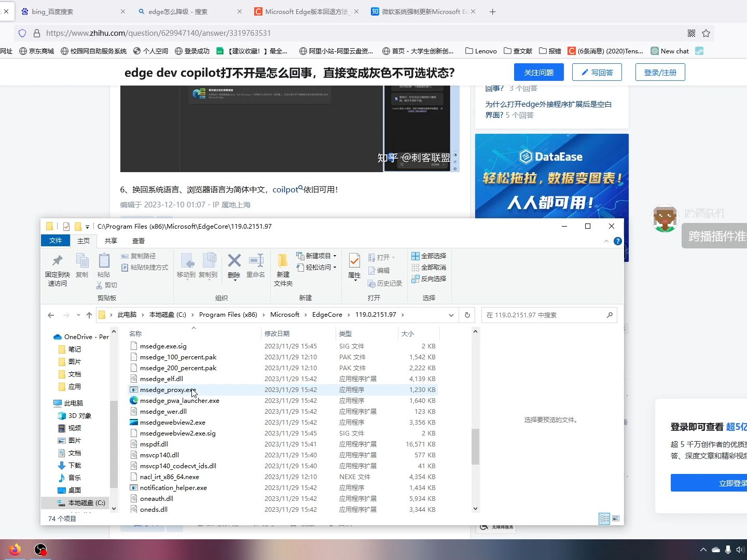Select This PC (此电脑) in navigation pane
Viewport: 747px width, 560px height.
(68, 403)
